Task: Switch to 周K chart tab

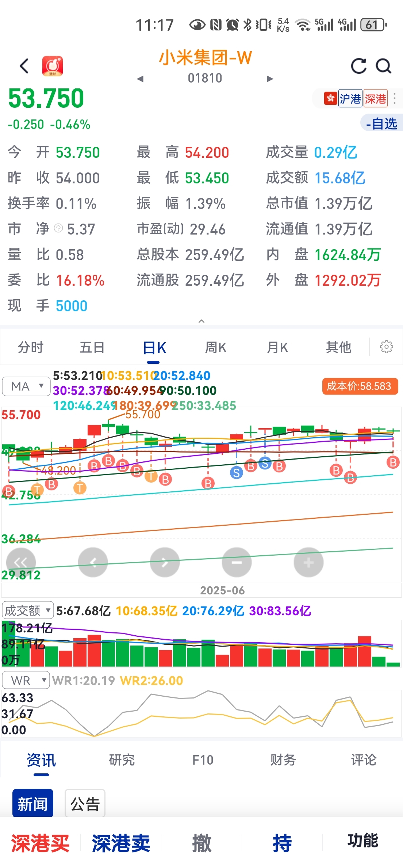Action: pos(215,347)
